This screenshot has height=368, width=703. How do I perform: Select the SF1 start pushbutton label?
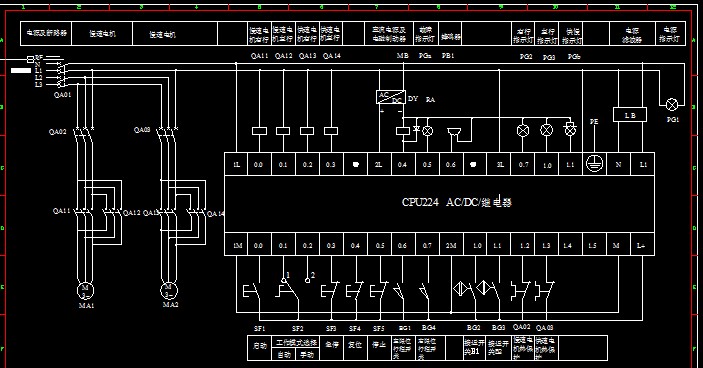click(x=260, y=328)
